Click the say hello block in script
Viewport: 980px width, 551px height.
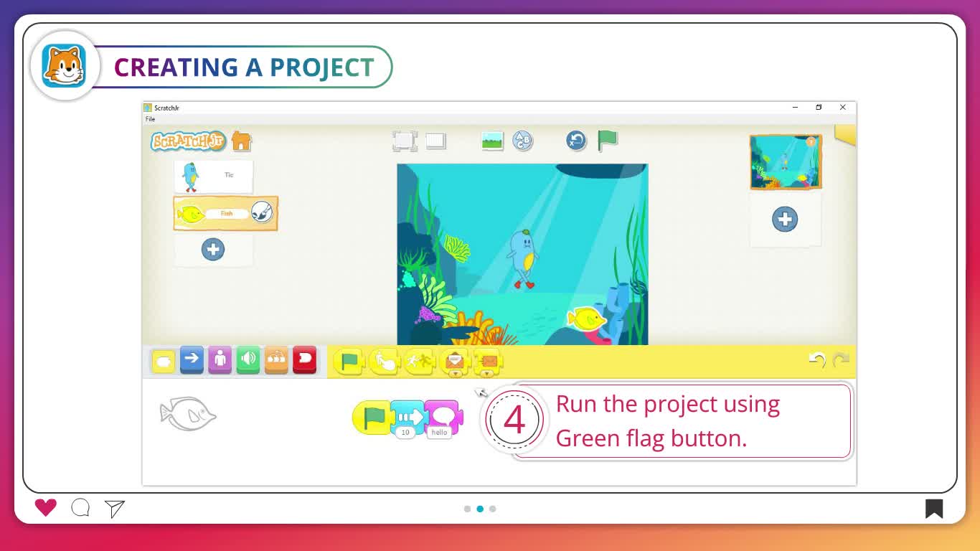point(443,416)
